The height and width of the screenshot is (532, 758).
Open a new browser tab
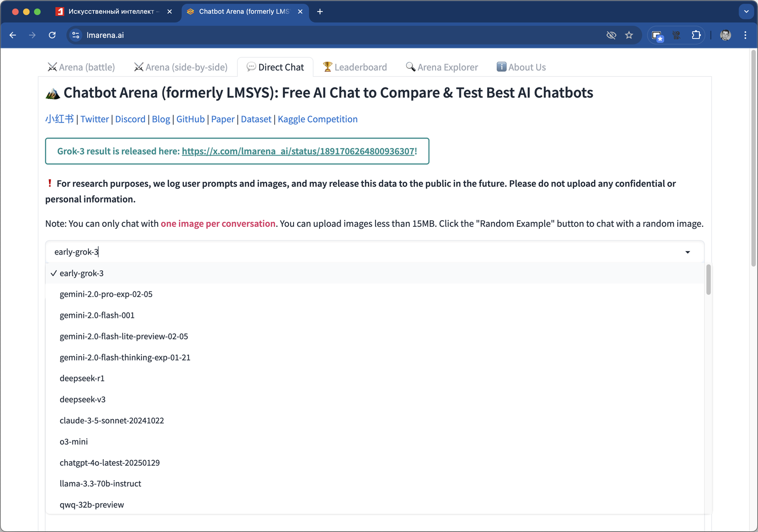pyautogui.click(x=320, y=12)
